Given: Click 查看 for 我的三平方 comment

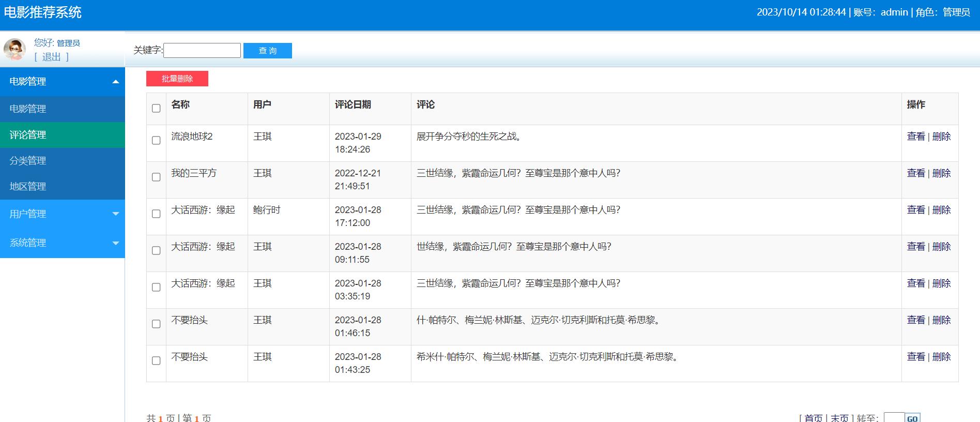Looking at the screenshot, I should tap(916, 173).
